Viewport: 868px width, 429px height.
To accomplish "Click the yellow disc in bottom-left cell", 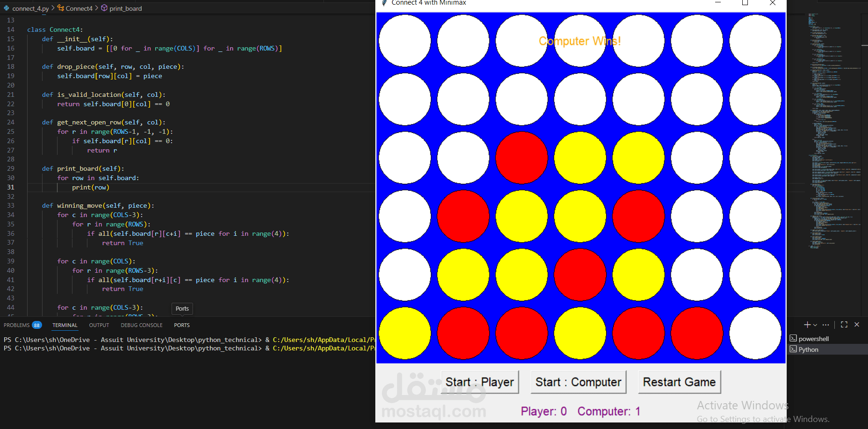I will pyautogui.click(x=405, y=333).
